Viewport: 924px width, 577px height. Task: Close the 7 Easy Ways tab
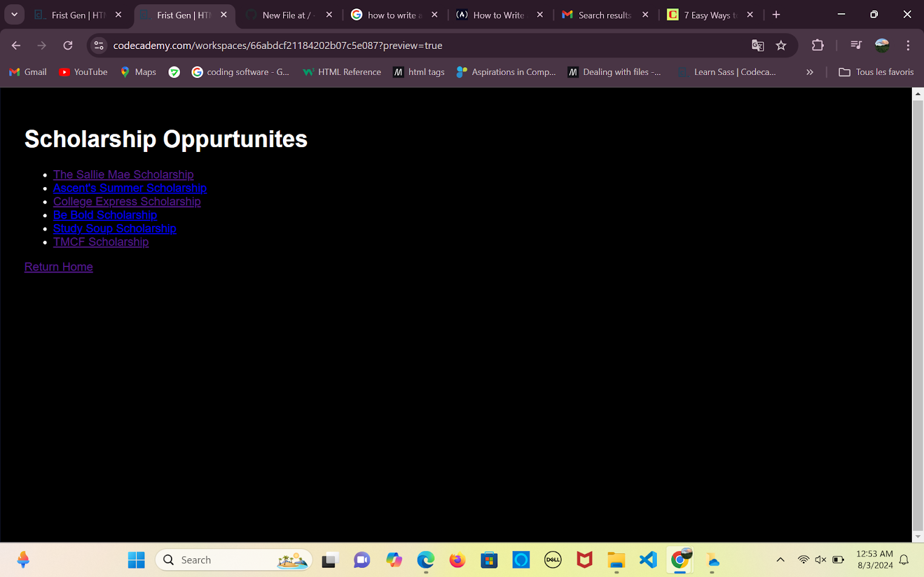[x=750, y=15]
